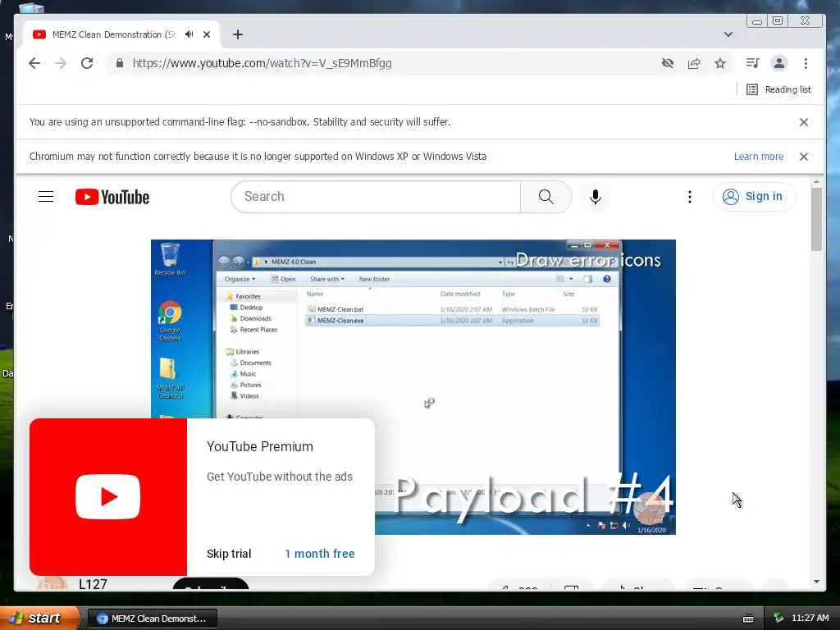Click the page vertical scrollbar thumb
This screenshot has height=630, width=840.
pyautogui.click(x=816, y=218)
